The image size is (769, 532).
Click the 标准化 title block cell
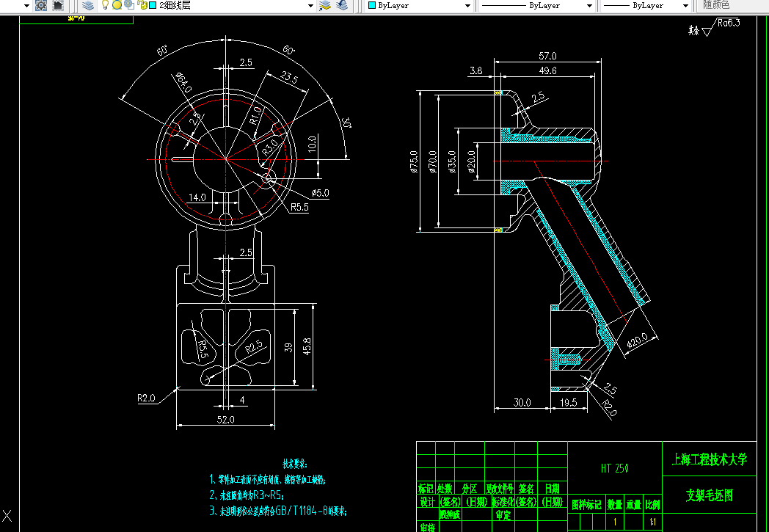503,502
